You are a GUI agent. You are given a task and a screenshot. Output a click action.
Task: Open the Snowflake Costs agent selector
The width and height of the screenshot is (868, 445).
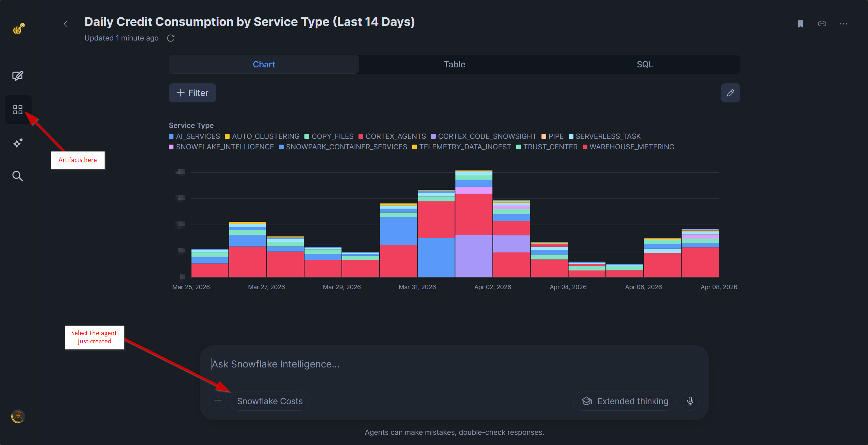270,401
